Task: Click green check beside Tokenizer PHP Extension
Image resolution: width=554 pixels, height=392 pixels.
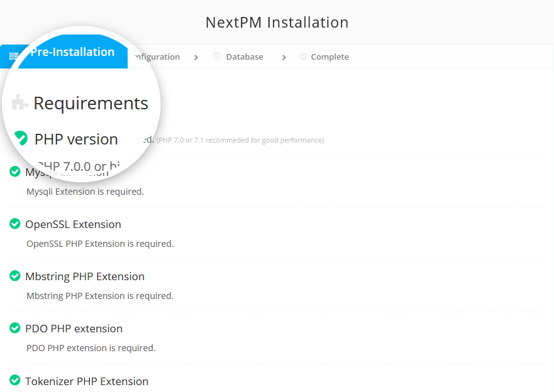Action: point(15,380)
